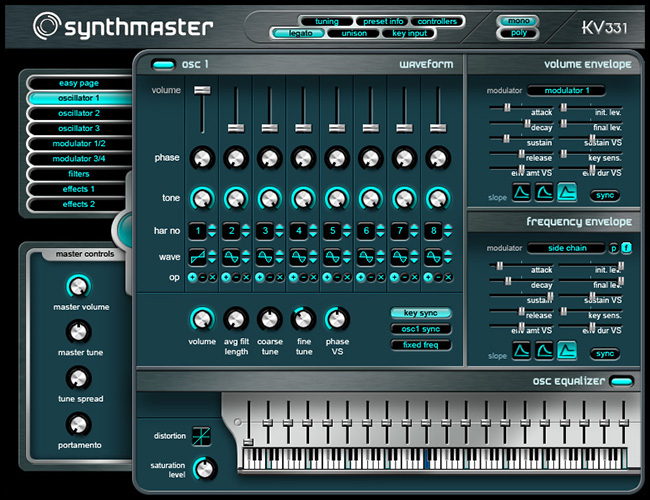This screenshot has height=500, width=650.
Task: Click the tune spread knob
Action: 78,378
